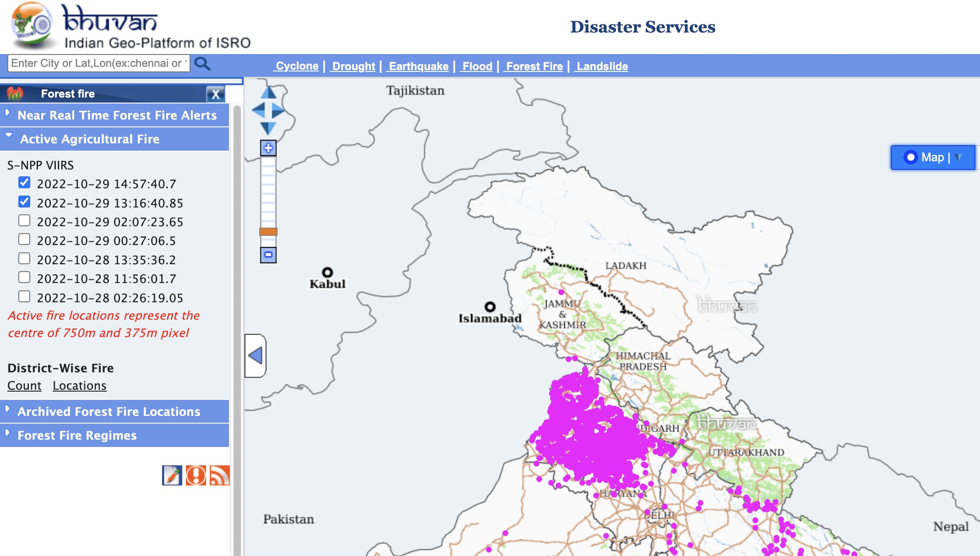The height and width of the screenshot is (556, 980).
Task: Enable the 2022-10-28 13:35:36.2 pass
Action: [24, 259]
